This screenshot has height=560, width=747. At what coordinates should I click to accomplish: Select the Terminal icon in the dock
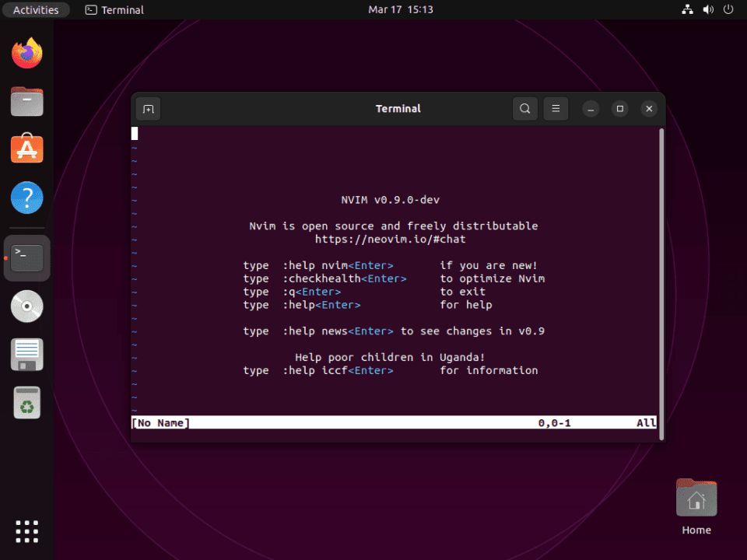pyautogui.click(x=26, y=257)
